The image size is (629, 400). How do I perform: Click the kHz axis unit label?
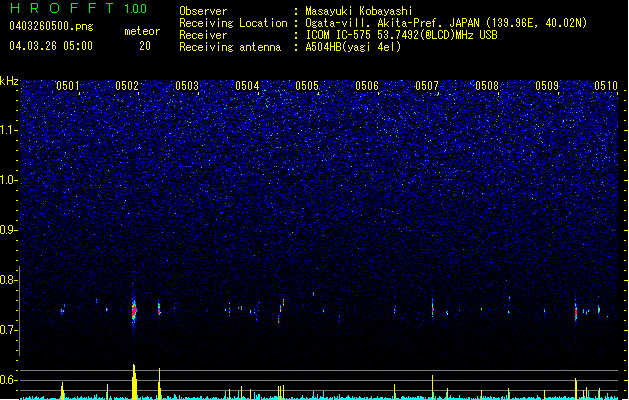pos(9,81)
